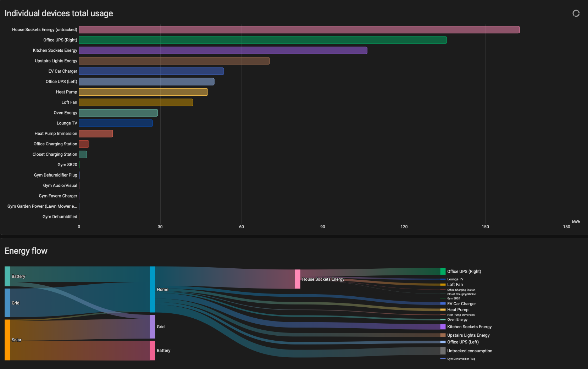The width and height of the screenshot is (588, 369).
Task: Click the 'Individual devices total usage' heading
Action: tap(59, 13)
